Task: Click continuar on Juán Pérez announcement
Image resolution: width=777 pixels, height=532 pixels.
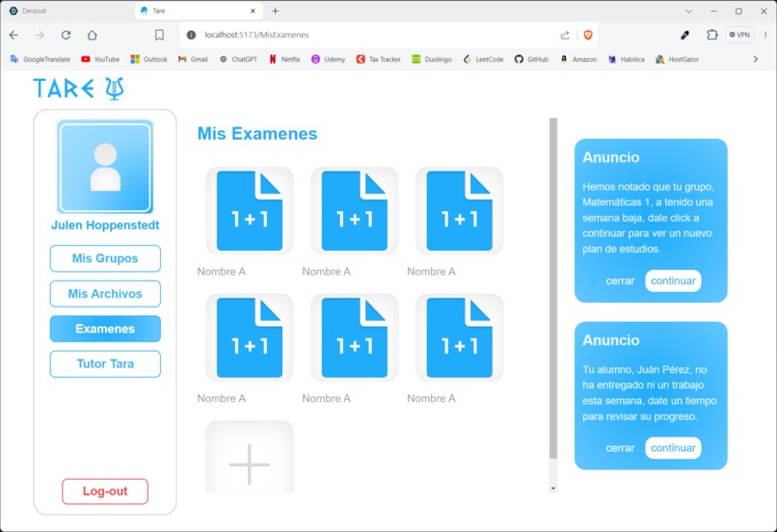Action: point(673,448)
